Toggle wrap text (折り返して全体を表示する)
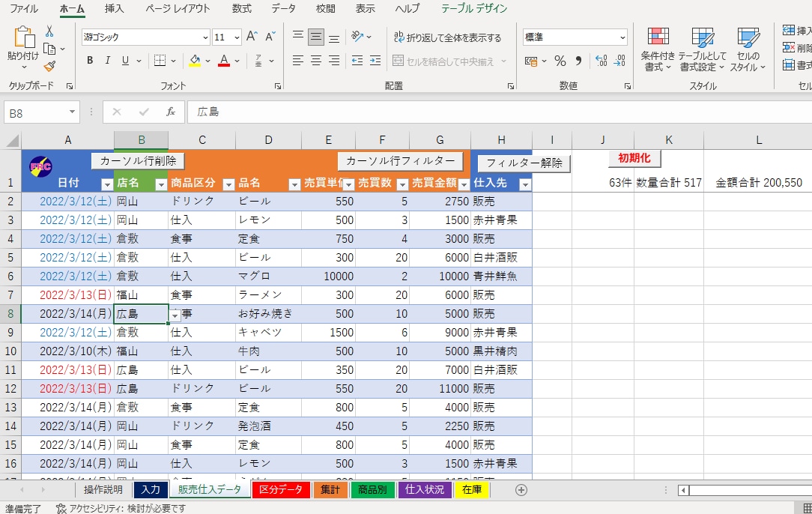This screenshot has height=514, width=812. click(x=447, y=37)
